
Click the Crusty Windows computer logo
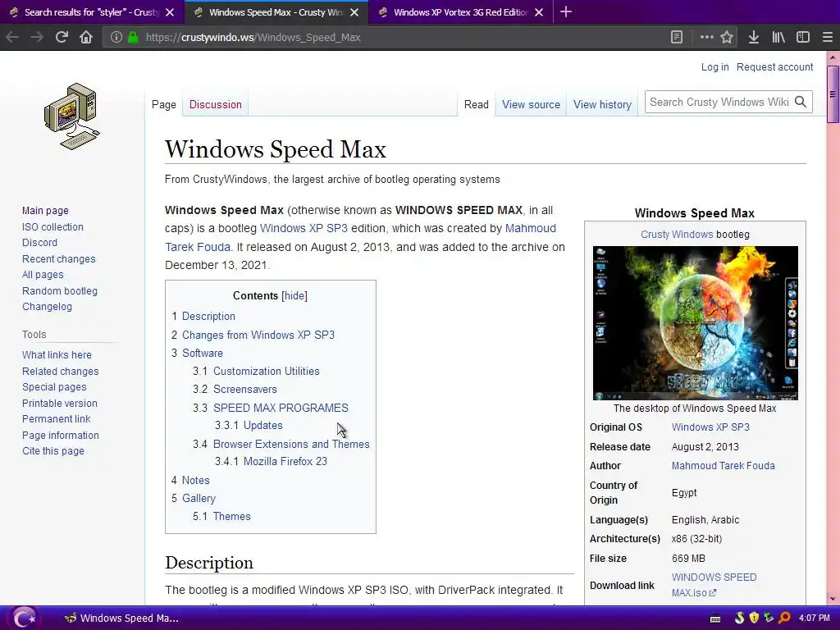(71, 116)
